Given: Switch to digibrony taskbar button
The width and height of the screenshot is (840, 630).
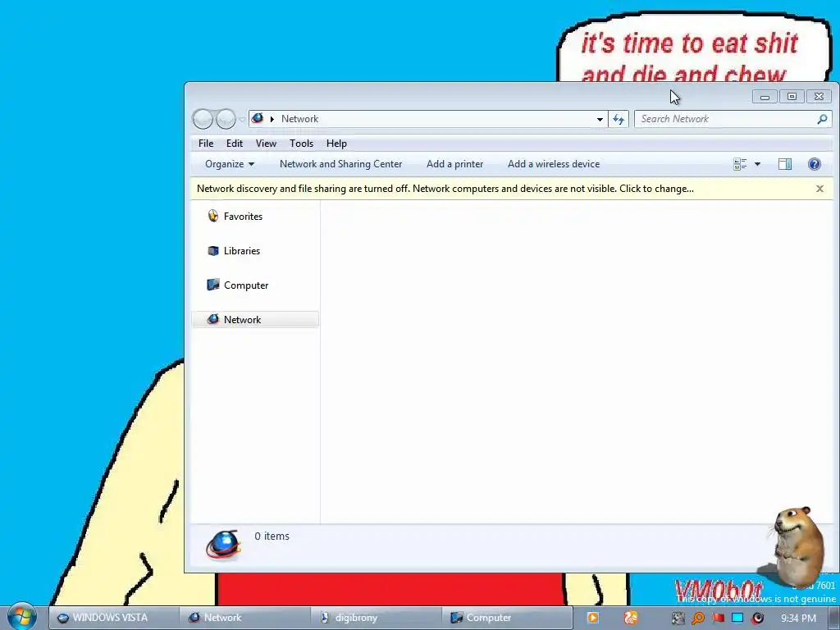Looking at the screenshot, I should click(376, 618).
